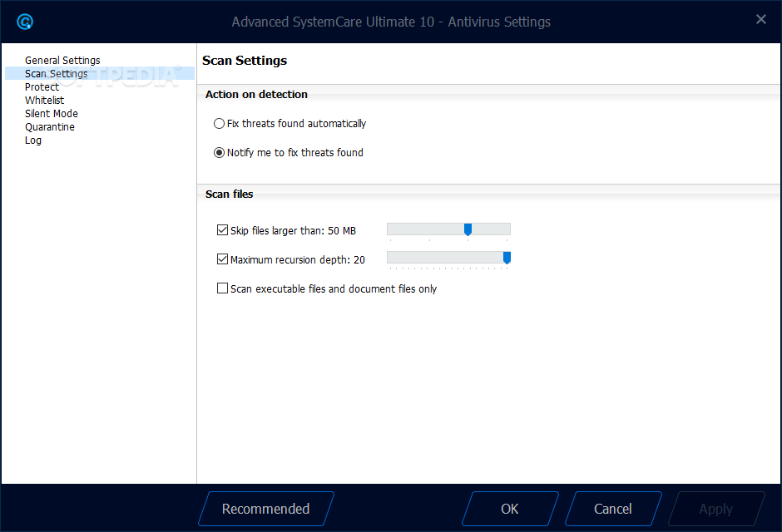782x532 pixels.
Task: Click the Action on detection section label
Action: tap(256, 95)
